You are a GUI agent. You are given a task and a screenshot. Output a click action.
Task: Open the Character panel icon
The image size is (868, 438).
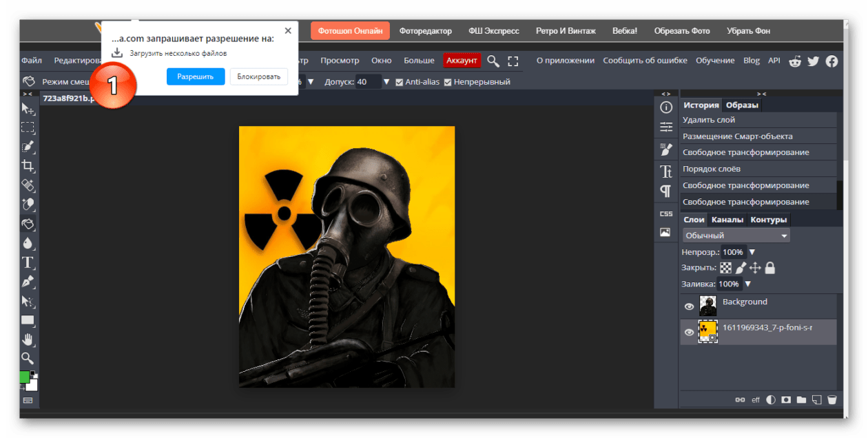click(665, 171)
